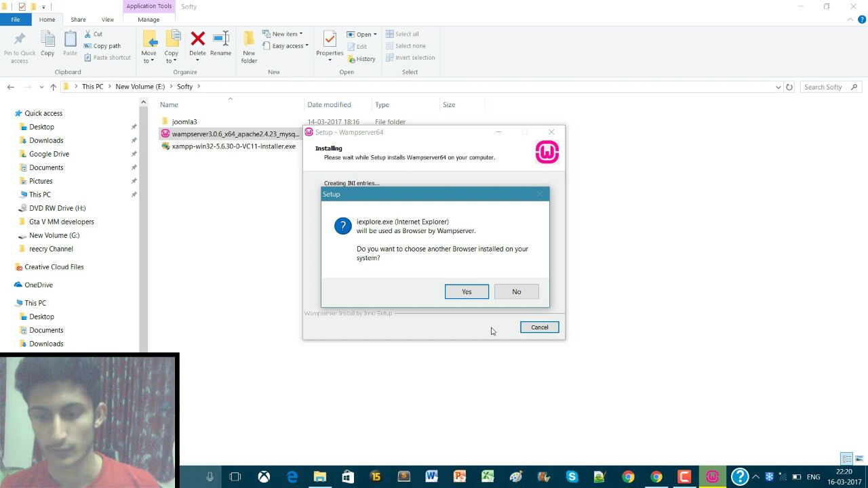Click Select none in the ribbon

click(x=406, y=46)
